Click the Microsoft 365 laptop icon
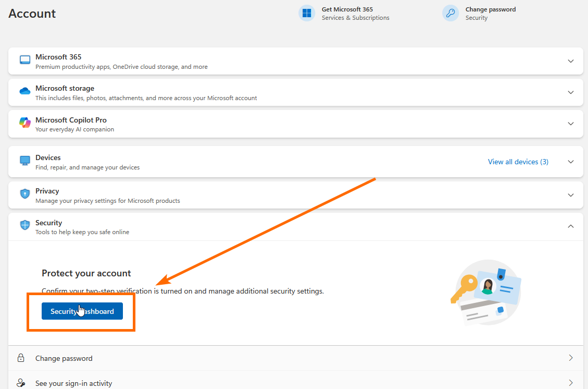The width and height of the screenshot is (588, 389). [25, 59]
